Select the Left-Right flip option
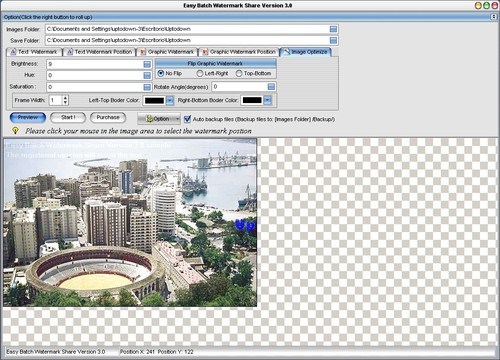The width and height of the screenshot is (500, 360). [212, 73]
